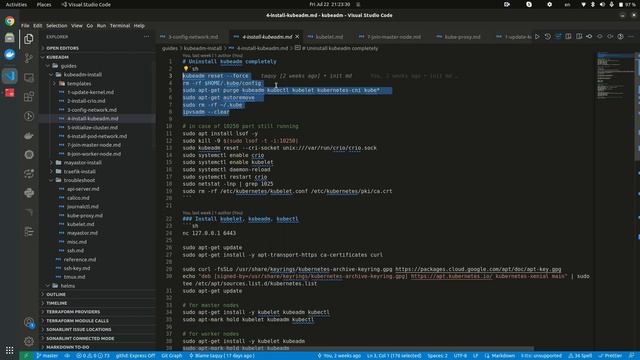This screenshot has height=360, width=640.
Task: Open the Python view in the activity bar
Action: pos(29,193)
